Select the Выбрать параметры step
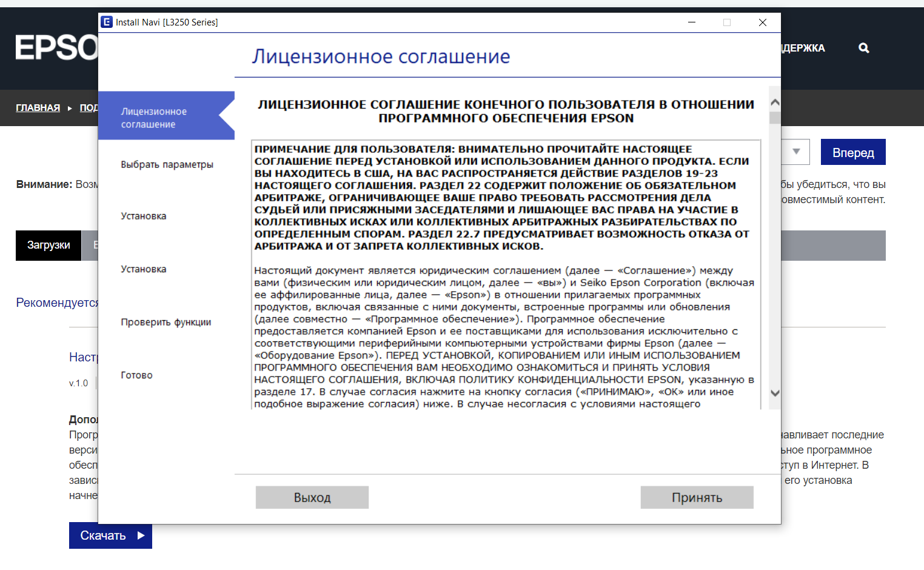 click(167, 164)
